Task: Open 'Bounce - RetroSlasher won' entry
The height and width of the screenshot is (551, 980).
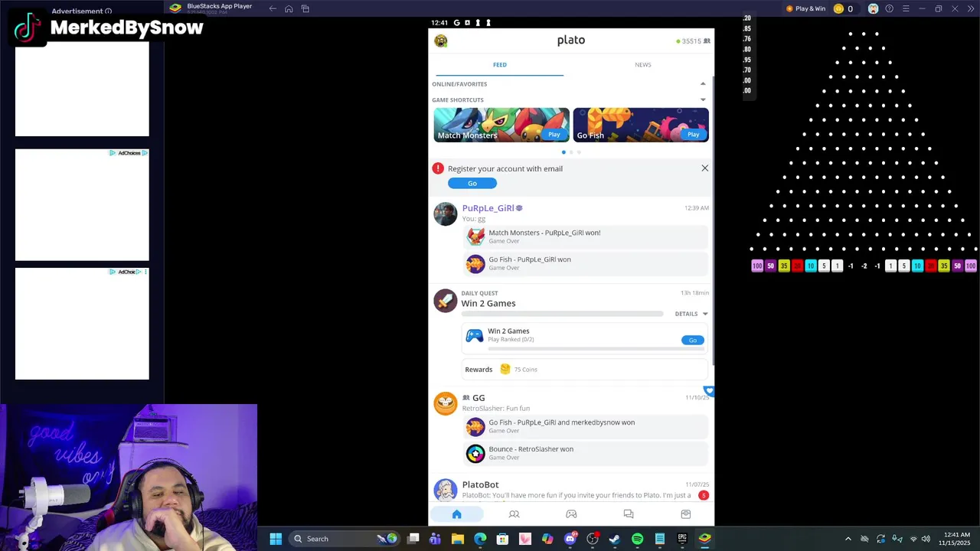Action: coord(586,453)
